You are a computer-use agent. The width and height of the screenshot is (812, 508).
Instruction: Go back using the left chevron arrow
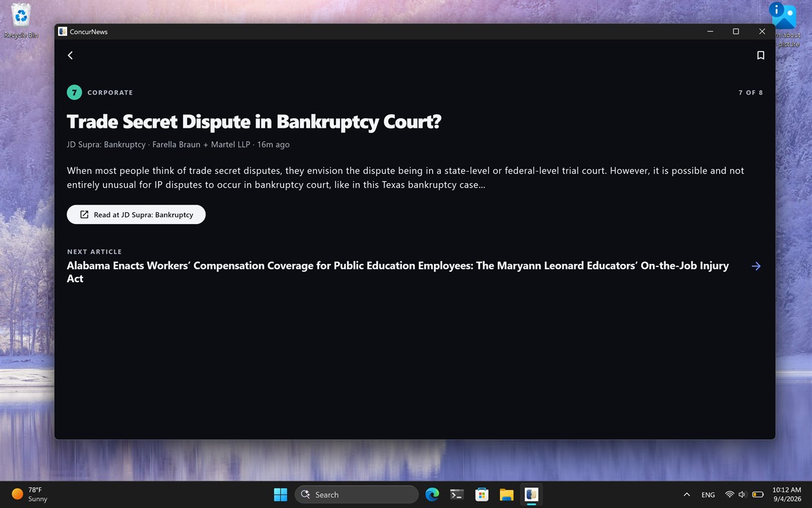70,56
